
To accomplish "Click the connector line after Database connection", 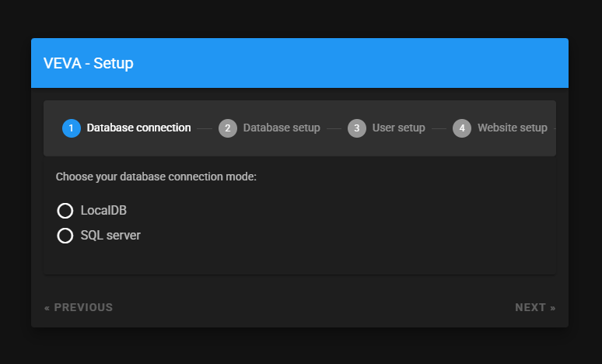I will (x=205, y=128).
